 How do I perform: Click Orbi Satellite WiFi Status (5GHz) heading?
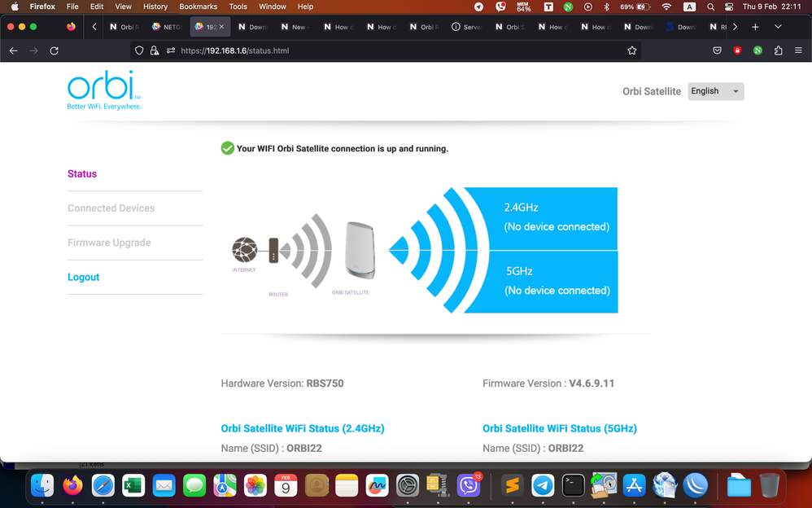(x=560, y=429)
